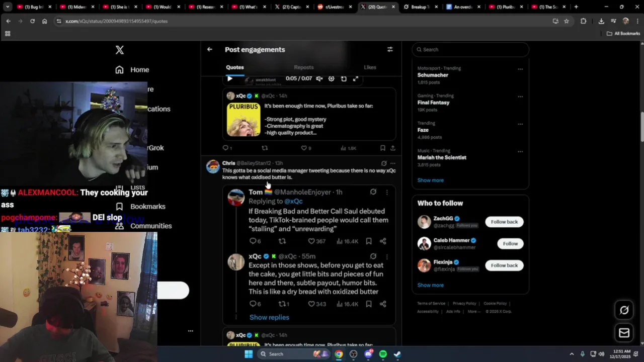Open the Terms of Service link
This screenshot has height=362, width=644.
pyautogui.click(x=431, y=304)
